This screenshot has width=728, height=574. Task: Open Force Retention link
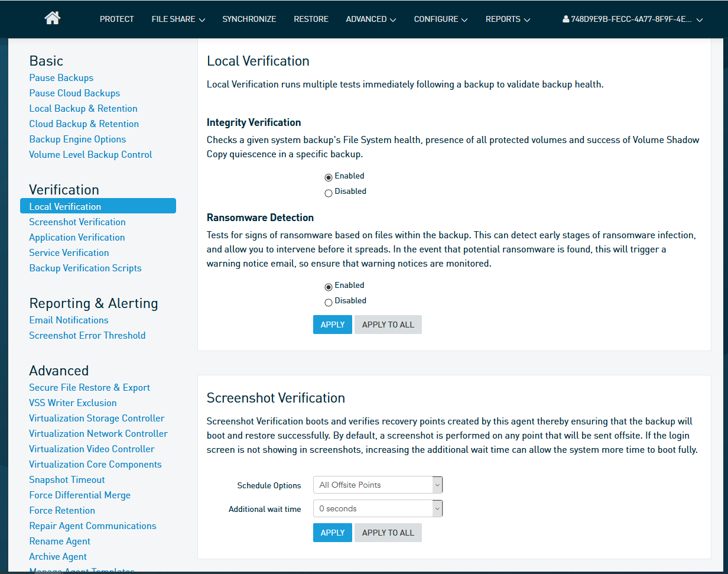62,510
